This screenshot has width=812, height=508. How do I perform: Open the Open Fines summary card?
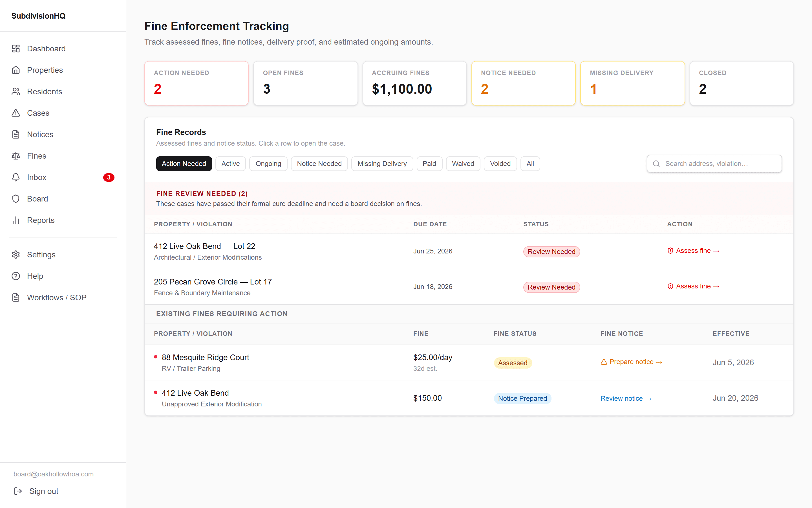[305, 83]
